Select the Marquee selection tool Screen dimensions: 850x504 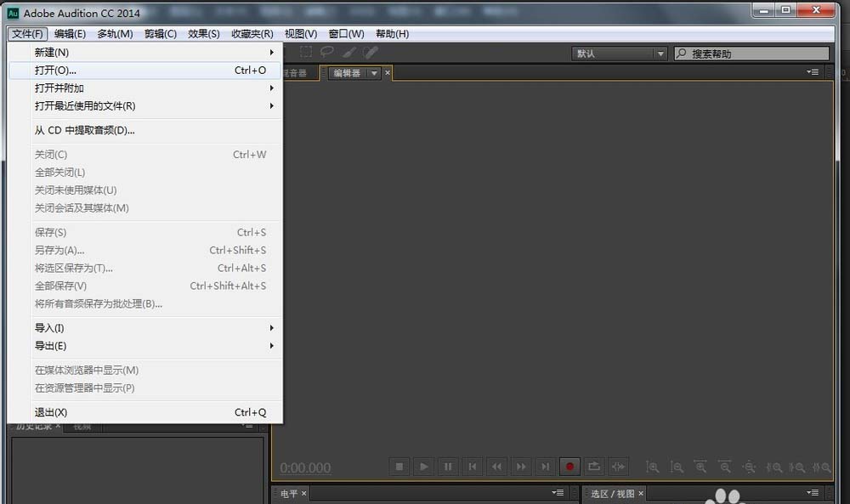[x=306, y=52]
